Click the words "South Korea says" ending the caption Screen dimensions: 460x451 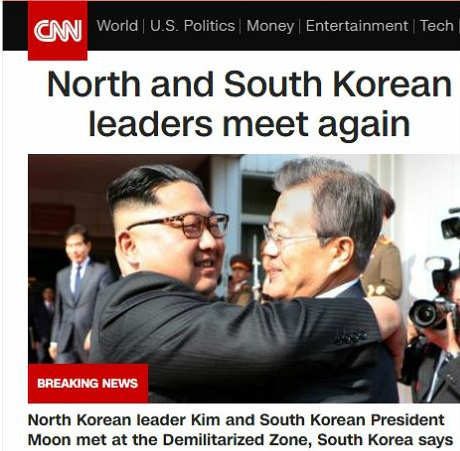tap(385, 440)
